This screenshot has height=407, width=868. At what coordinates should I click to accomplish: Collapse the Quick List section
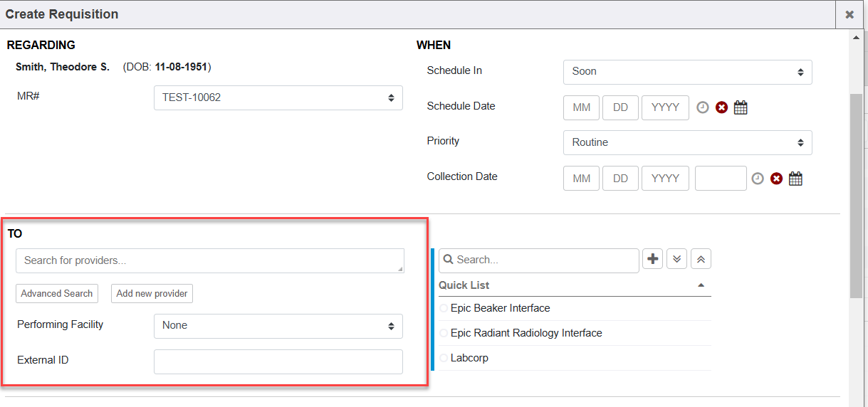pyautogui.click(x=701, y=285)
